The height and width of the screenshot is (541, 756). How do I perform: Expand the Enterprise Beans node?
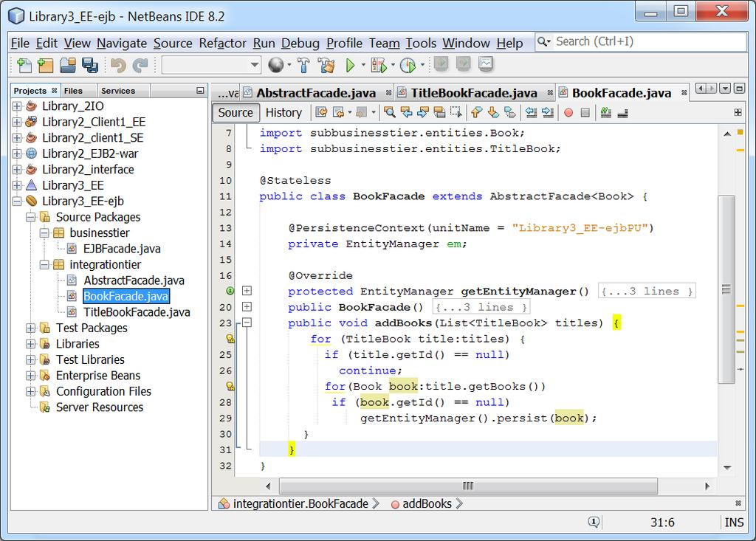[x=30, y=376]
